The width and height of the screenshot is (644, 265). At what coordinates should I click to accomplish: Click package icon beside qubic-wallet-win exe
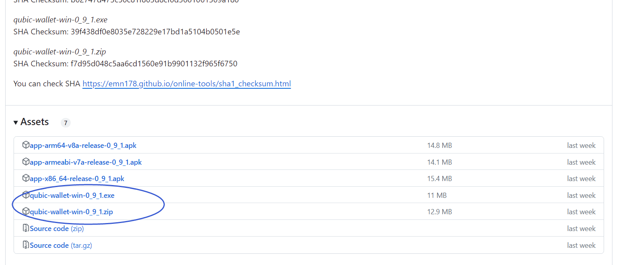[26, 195]
